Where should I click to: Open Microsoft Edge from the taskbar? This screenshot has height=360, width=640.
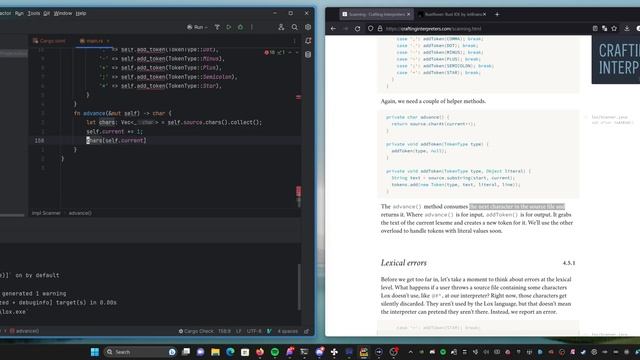(x=230, y=352)
